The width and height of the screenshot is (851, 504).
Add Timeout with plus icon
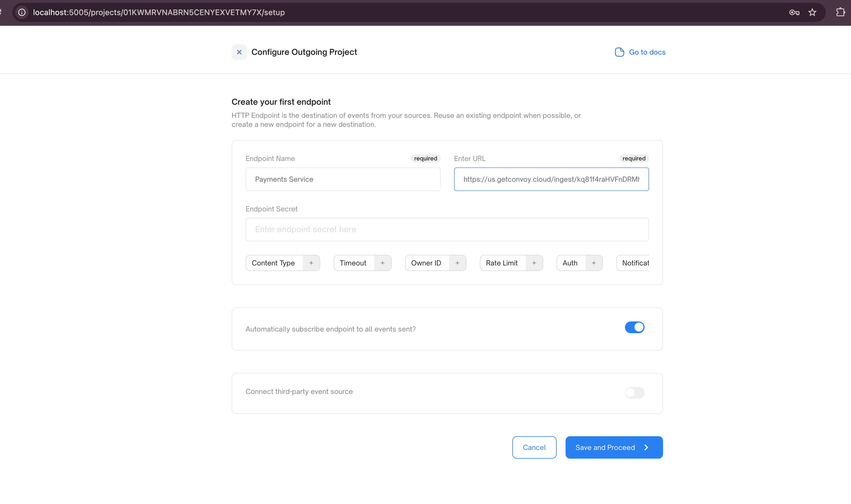coord(383,263)
